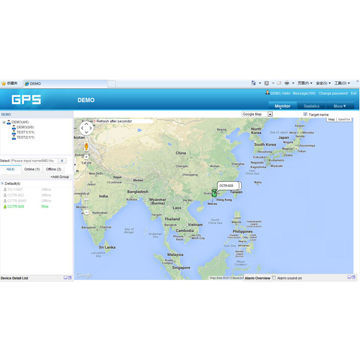Select the DEMO browser tab

65,84
